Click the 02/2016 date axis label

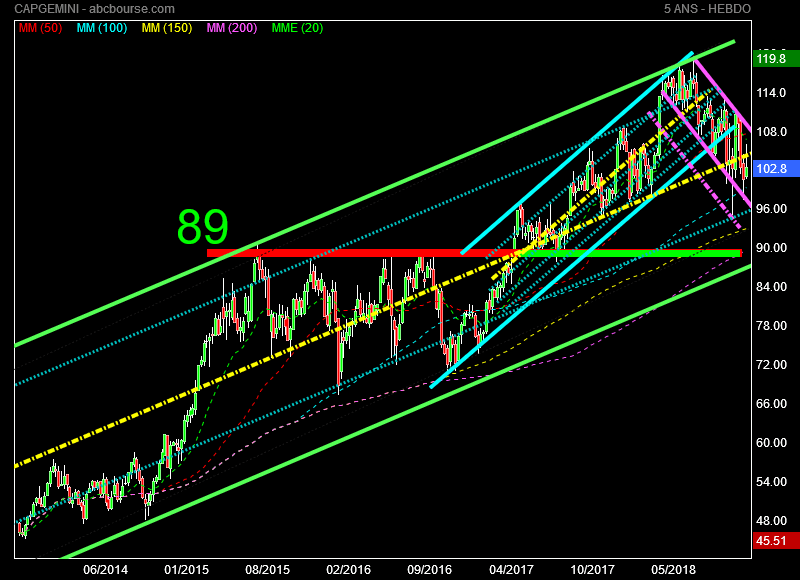pos(348,569)
